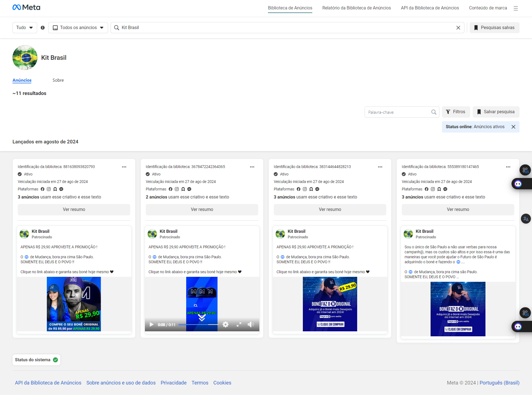Open the Filtros panel
The width and height of the screenshot is (532, 395).
pyautogui.click(x=456, y=112)
